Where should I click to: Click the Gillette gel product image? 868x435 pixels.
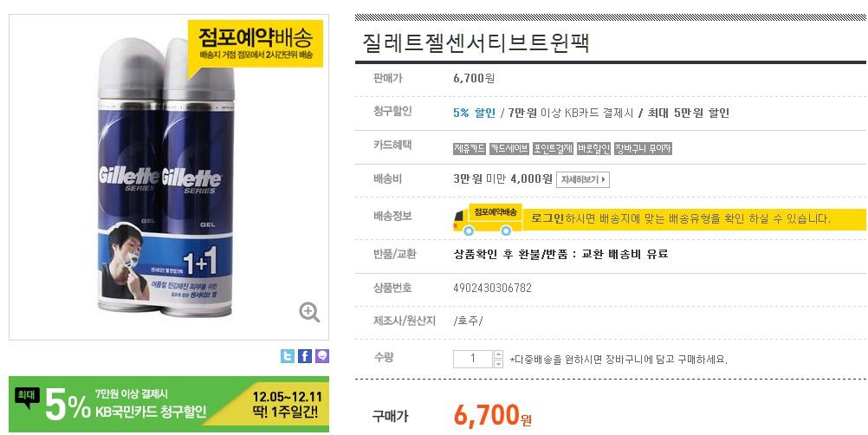point(166,177)
